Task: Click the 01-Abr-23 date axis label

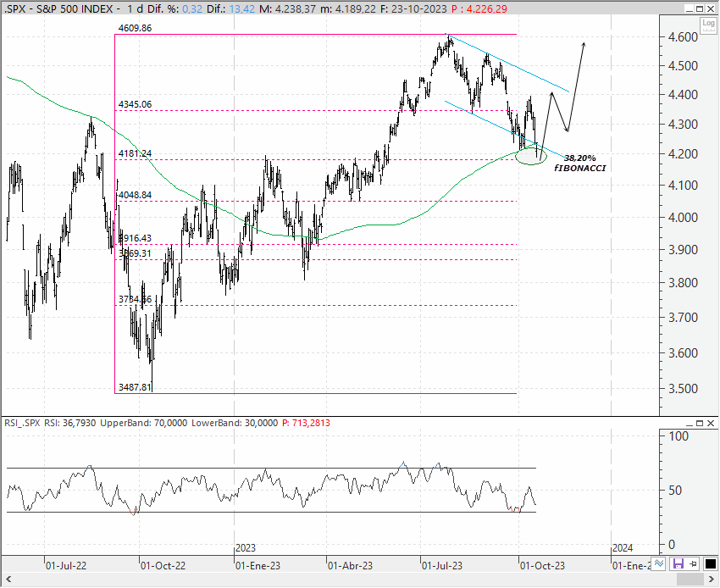Action: (x=351, y=565)
